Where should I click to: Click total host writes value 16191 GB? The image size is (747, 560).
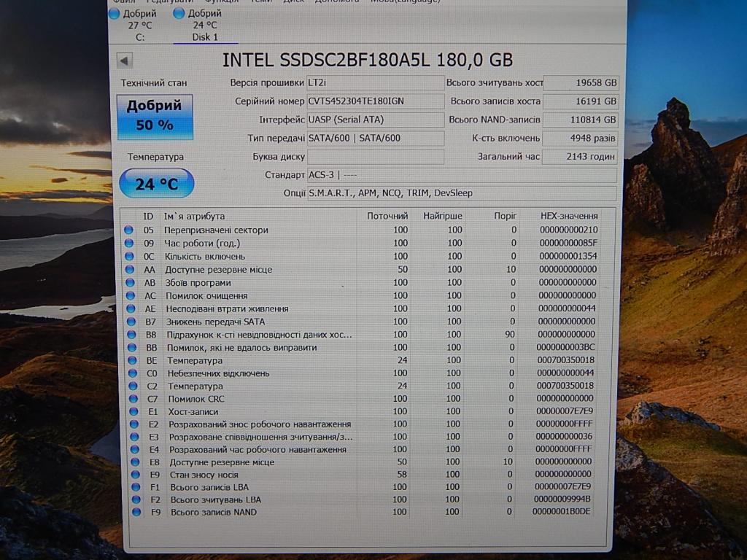(581, 101)
